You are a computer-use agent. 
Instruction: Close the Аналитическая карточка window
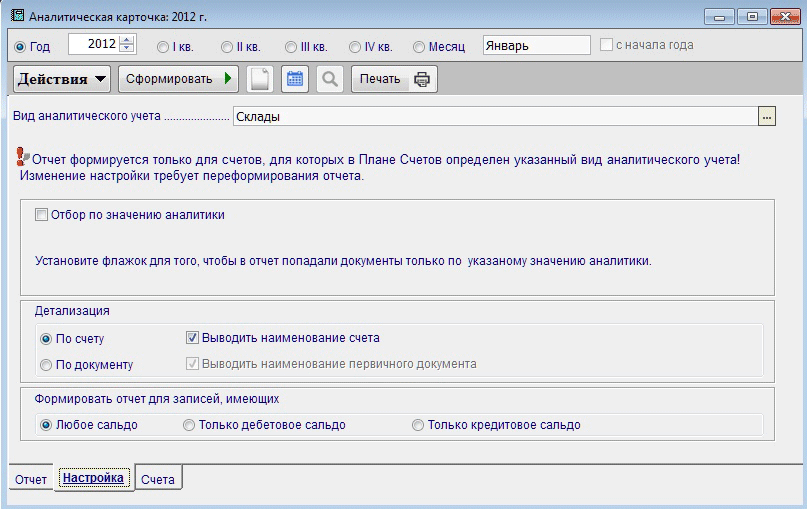[x=785, y=17]
